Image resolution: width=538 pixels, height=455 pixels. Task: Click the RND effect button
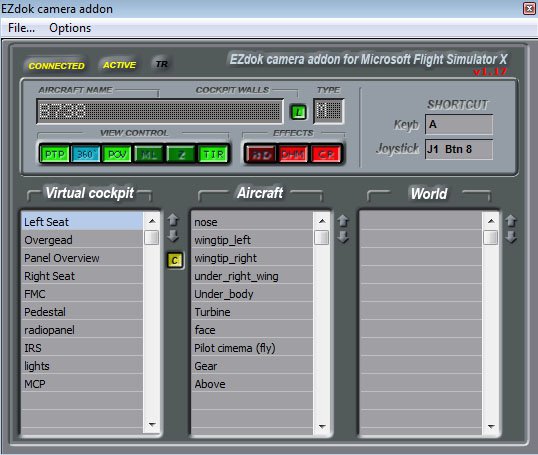pos(261,155)
